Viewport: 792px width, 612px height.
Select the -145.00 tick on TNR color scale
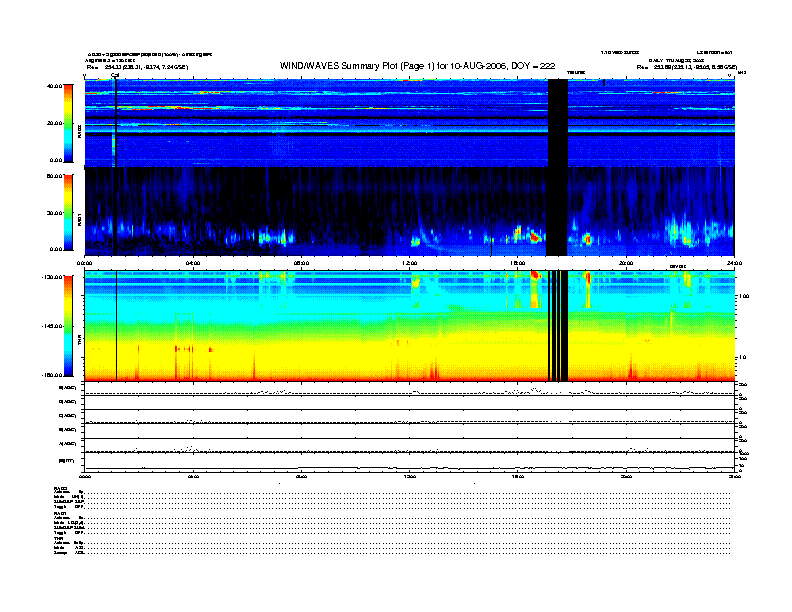coord(52,326)
